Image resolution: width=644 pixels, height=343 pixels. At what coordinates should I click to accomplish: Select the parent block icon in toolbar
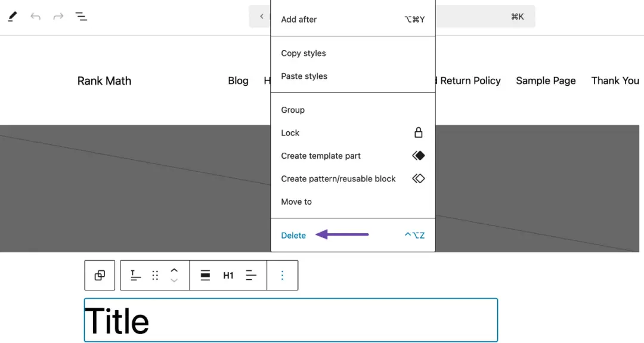coord(100,275)
